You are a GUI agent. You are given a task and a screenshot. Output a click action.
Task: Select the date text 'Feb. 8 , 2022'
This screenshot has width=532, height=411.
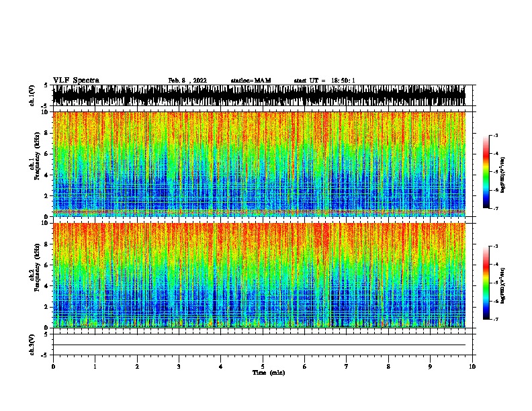[187, 81]
